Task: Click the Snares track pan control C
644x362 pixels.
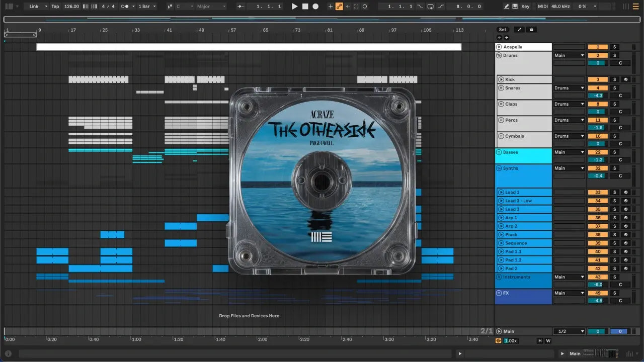Action: [x=620, y=96]
